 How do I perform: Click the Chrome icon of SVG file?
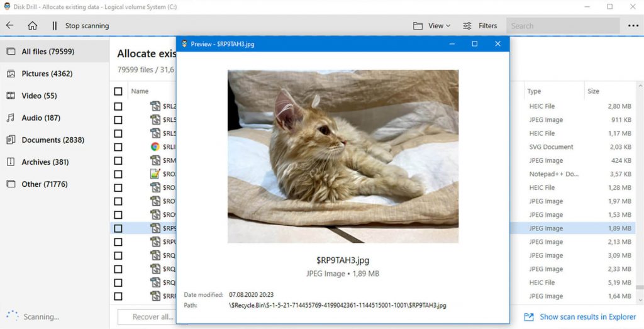[x=155, y=147]
